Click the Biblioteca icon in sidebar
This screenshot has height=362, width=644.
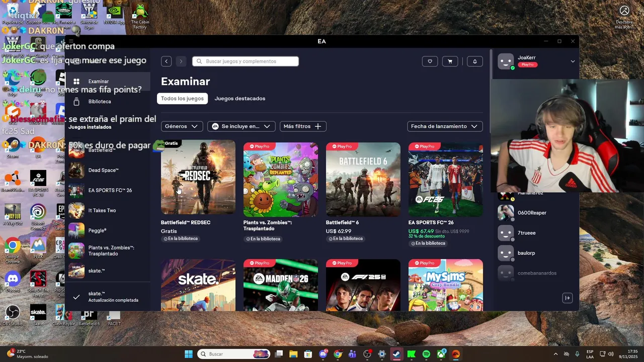76,102
